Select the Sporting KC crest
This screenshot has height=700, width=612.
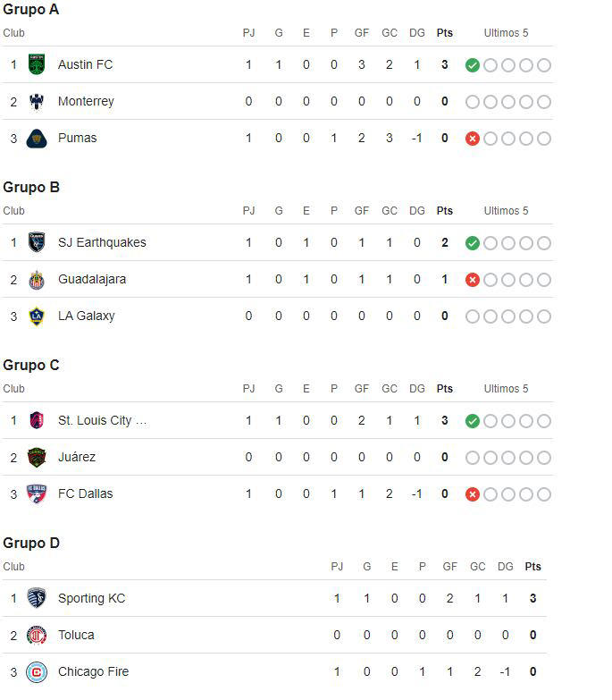[37, 598]
